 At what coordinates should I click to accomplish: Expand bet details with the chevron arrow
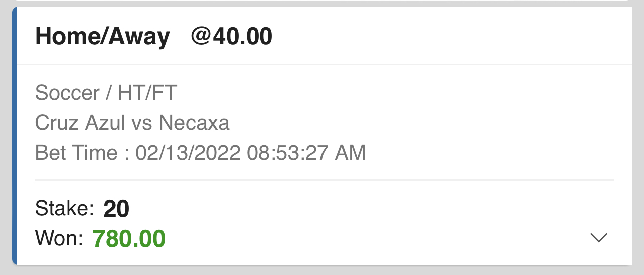point(599,238)
